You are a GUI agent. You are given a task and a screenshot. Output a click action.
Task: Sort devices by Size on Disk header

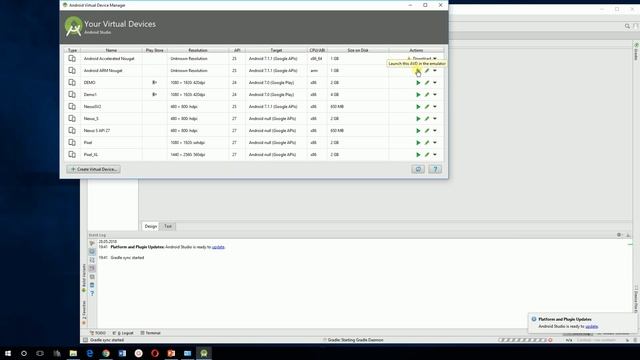point(358,50)
